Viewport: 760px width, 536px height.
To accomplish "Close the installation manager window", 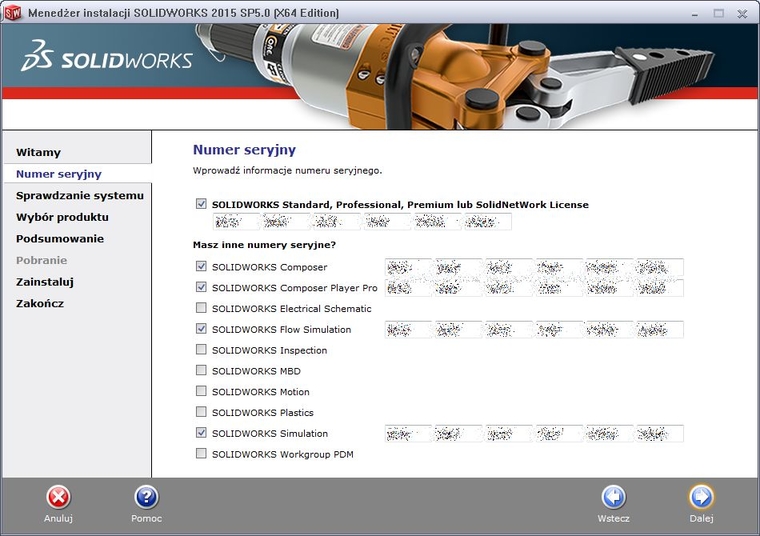I will 742,14.
